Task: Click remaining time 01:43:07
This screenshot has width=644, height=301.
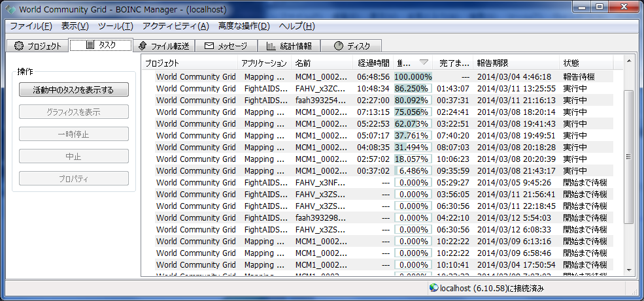Action: pyautogui.click(x=452, y=89)
